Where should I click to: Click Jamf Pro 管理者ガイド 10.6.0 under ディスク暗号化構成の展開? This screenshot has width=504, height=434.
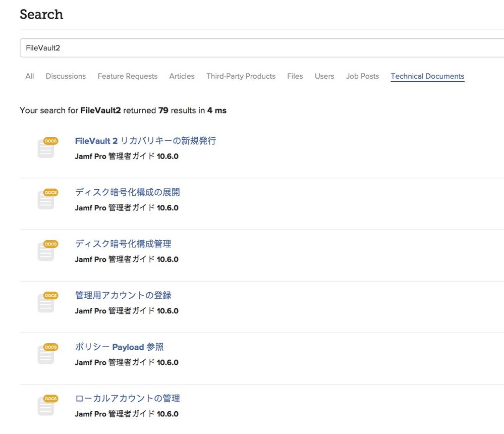[x=127, y=208]
